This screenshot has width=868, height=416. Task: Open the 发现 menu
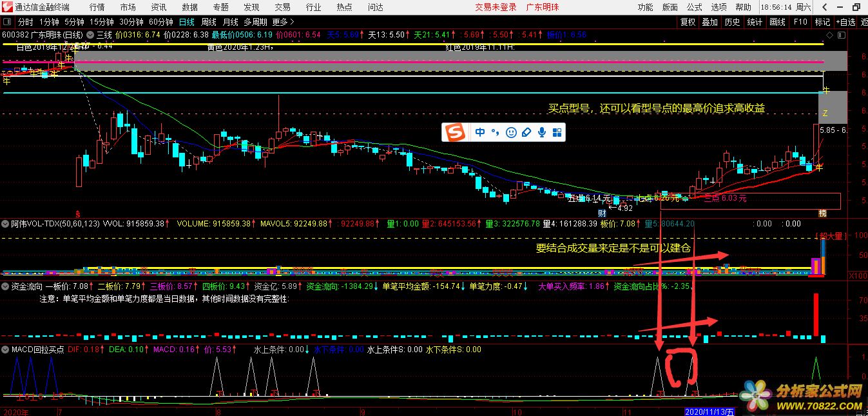(x=251, y=7)
